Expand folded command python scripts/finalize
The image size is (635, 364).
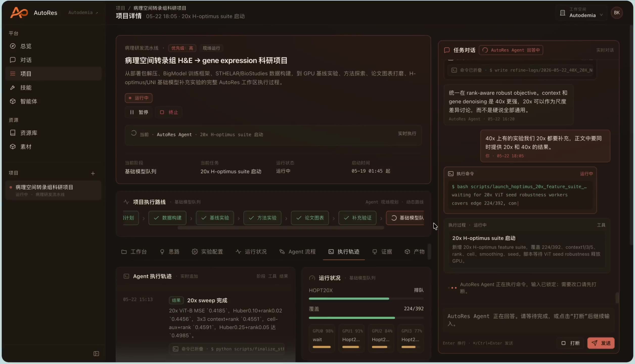tap(227, 349)
